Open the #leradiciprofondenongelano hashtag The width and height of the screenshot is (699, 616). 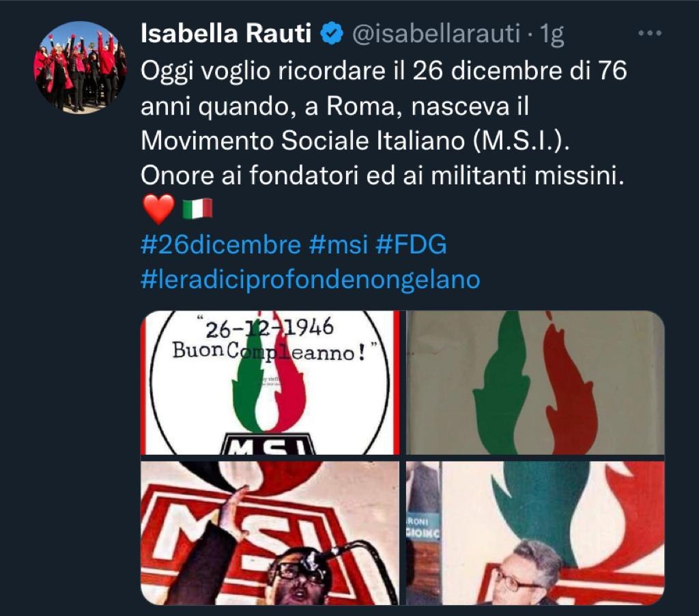[311, 280]
